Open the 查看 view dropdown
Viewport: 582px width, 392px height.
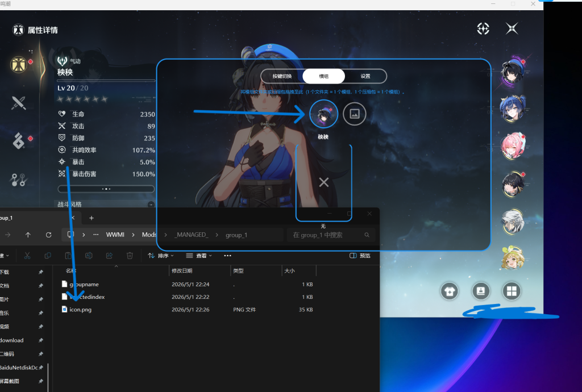(199, 256)
